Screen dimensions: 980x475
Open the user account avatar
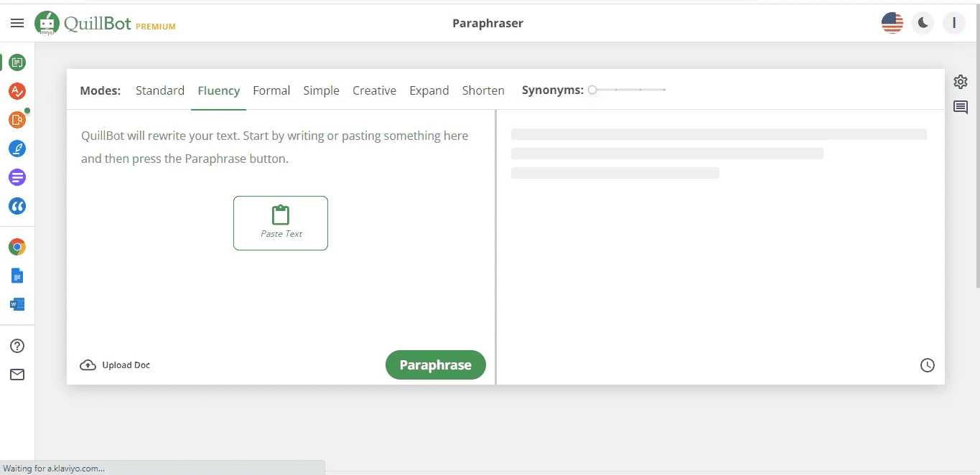tap(954, 23)
